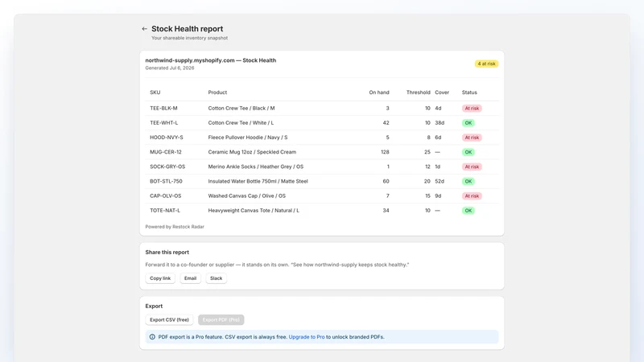This screenshot has height=362, width=644.
Task: Click At risk badge in CAP-OLV-OS row
Action: click(472, 196)
